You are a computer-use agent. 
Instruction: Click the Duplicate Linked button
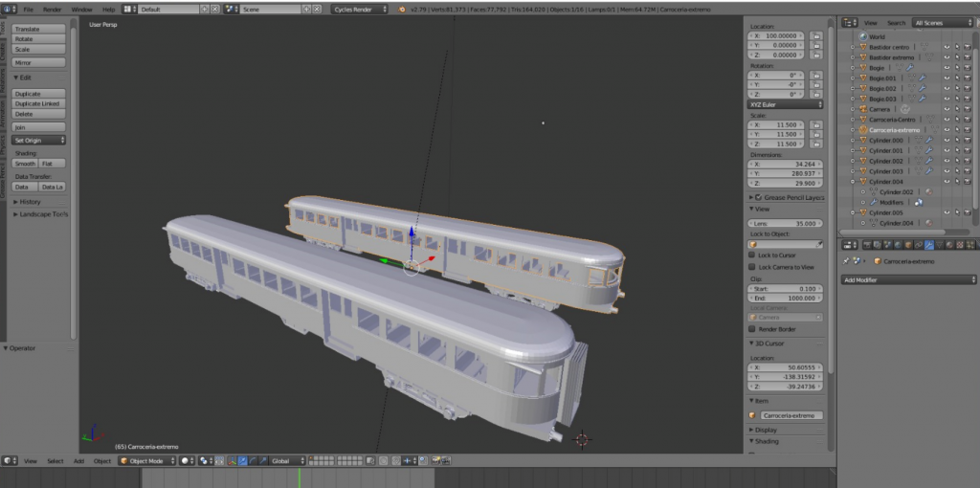(38, 104)
